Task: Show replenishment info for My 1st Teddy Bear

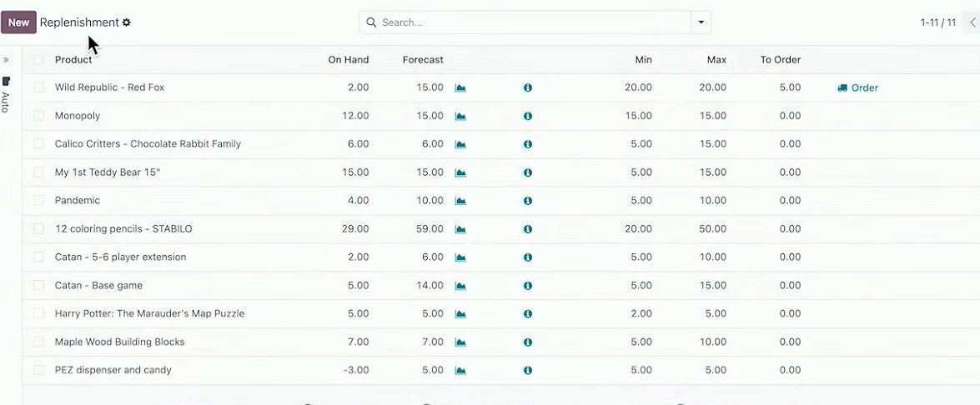Action: [527, 172]
